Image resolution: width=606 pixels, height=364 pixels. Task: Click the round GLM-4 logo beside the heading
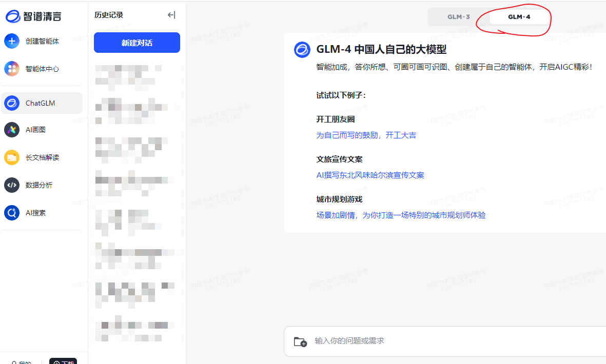[x=302, y=50]
